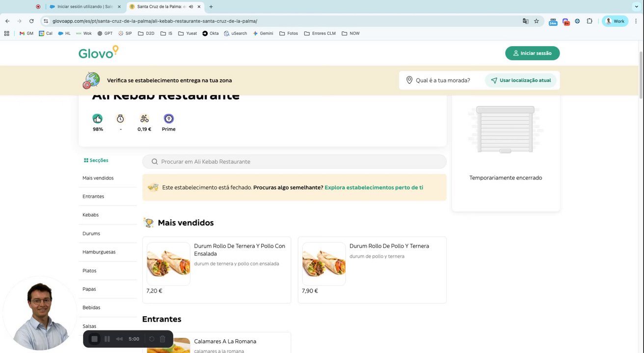Click the Iniciar sessão button
This screenshot has height=353, width=644.
(532, 53)
